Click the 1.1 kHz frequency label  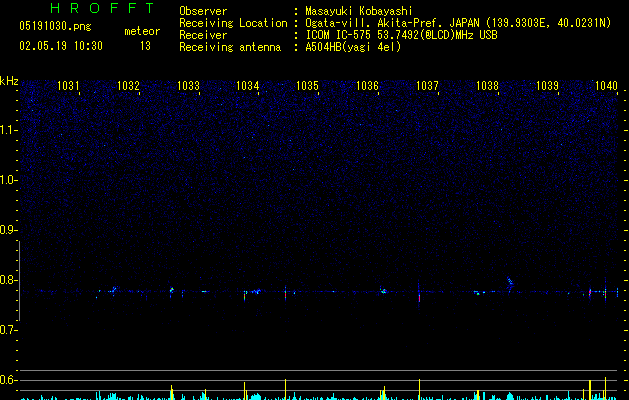tap(9, 130)
